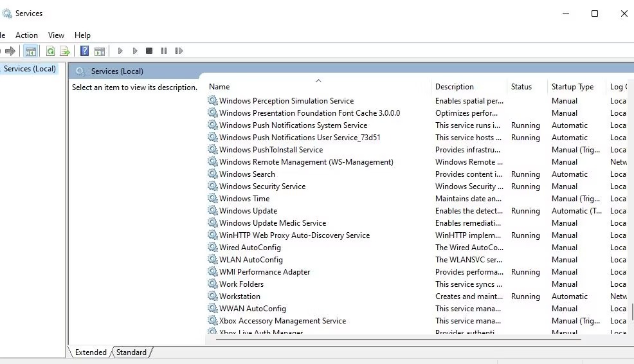Click gear icon of WLAN AutoConfig service
The width and height of the screenshot is (634, 364).
click(213, 260)
